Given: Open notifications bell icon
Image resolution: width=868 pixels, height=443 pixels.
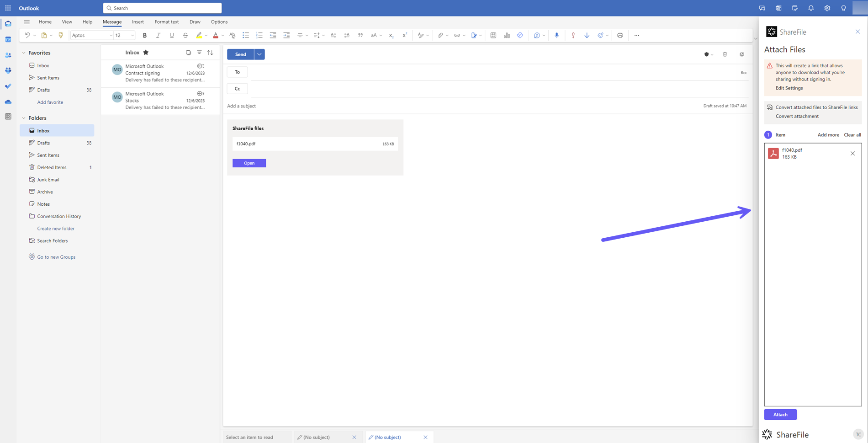Looking at the screenshot, I should (x=811, y=8).
